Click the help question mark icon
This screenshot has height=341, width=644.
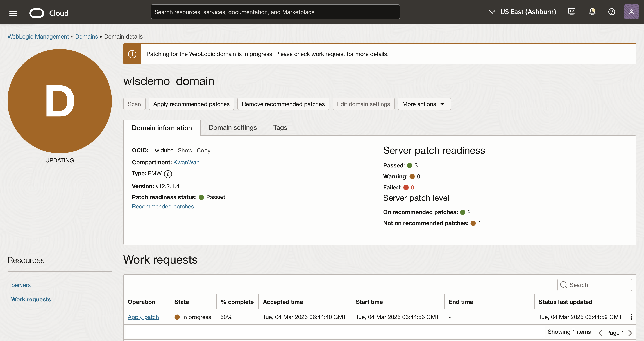(x=611, y=12)
